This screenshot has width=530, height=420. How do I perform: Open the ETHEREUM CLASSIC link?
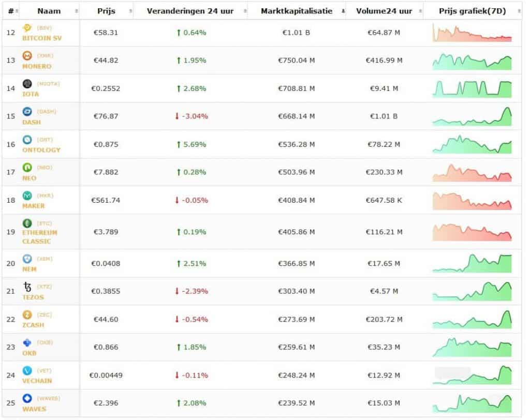click(x=39, y=237)
